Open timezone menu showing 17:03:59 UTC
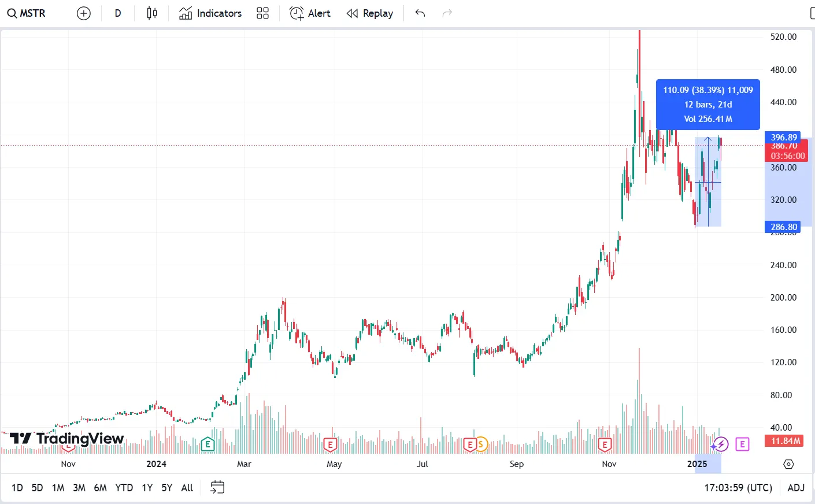The width and height of the screenshot is (815, 504). coord(738,488)
